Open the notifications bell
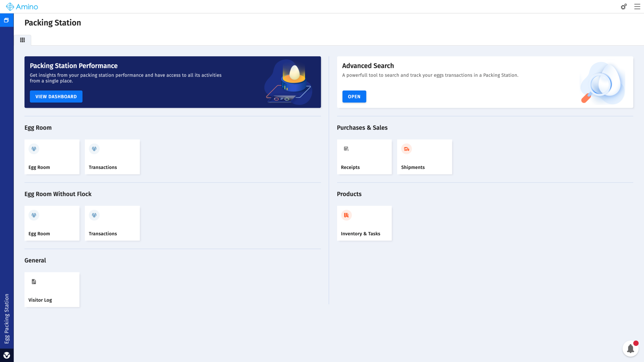The width and height of the screenshot is (644, 362). pos(630,348)
